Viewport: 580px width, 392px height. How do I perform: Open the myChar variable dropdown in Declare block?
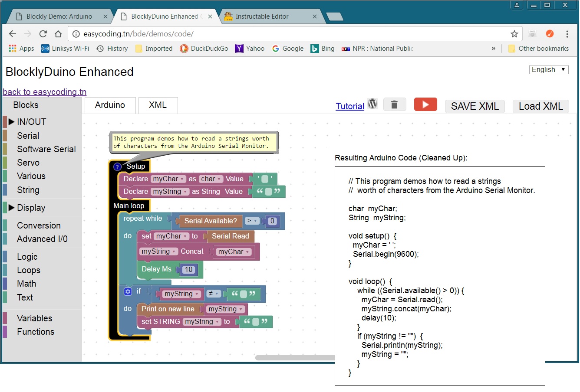coord(181,179)
